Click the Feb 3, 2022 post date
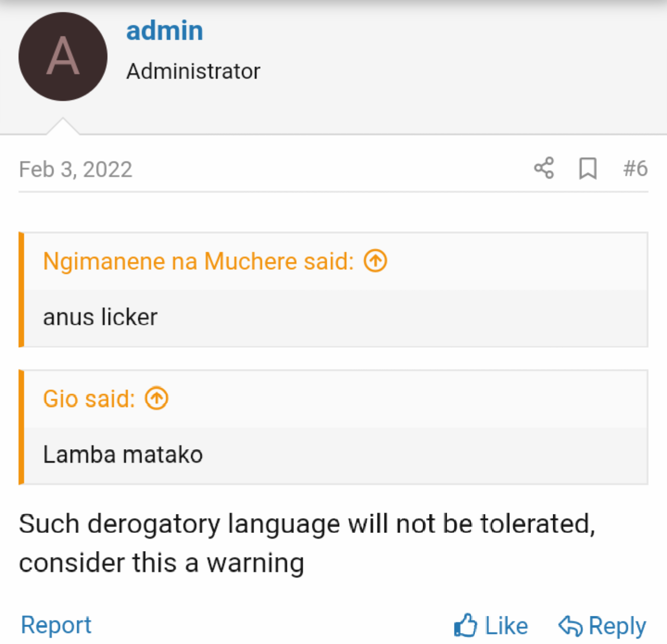The width and height of the screenshot is (667, 644). tap(76, 169)
